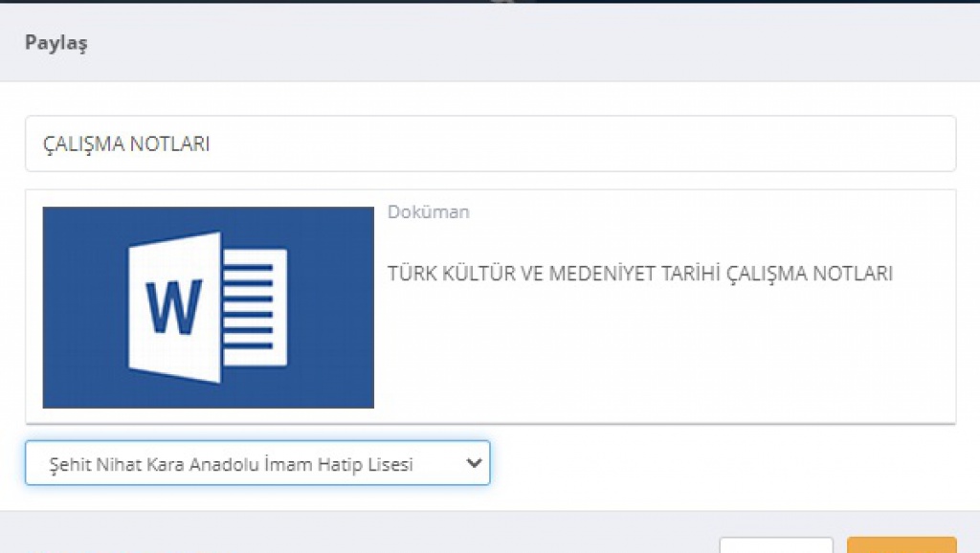Click the ÇALIŞMA NOTLARI title input field

(491, 144)
